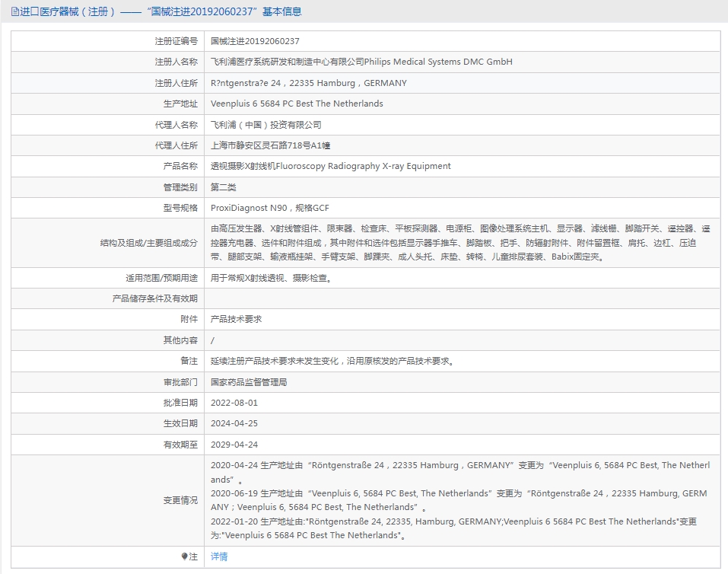Select the registration number 国械注进20192060237 value
The height and width of the screenshot is (574, 728).
pyautogui.click(x=255, y=41)
